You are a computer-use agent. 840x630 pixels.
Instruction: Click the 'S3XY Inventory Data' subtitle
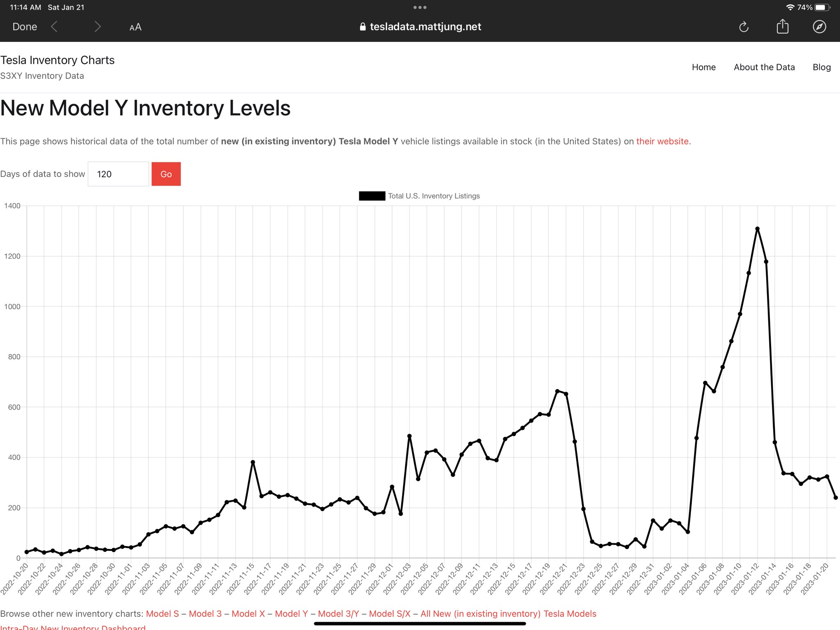pos(42,76)
